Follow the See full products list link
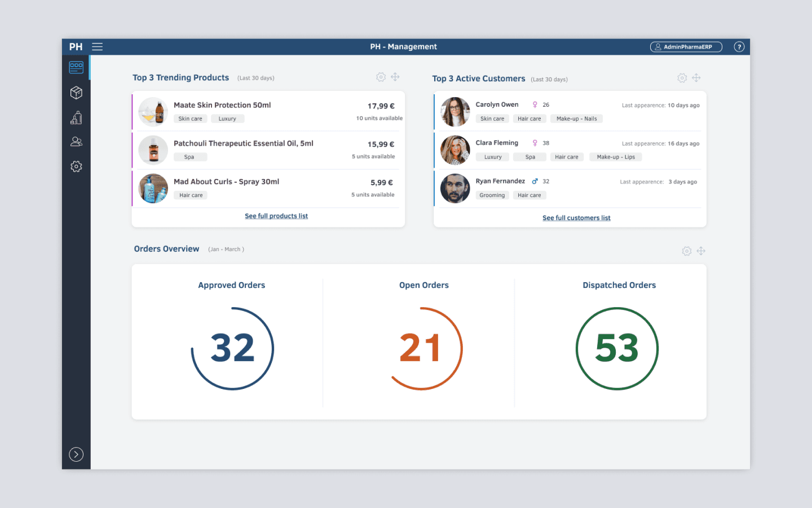Viewport: 812px width, 508px height. coord(276,216)
